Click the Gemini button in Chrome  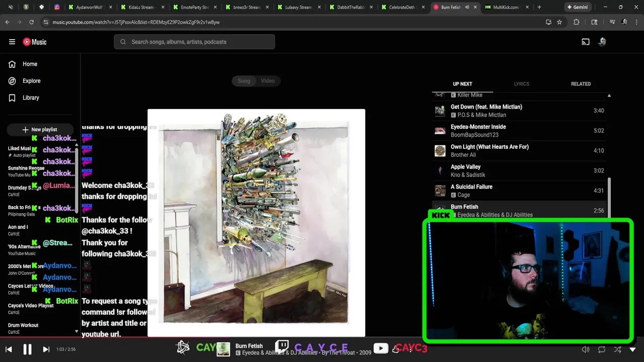(x=578, y=7)
